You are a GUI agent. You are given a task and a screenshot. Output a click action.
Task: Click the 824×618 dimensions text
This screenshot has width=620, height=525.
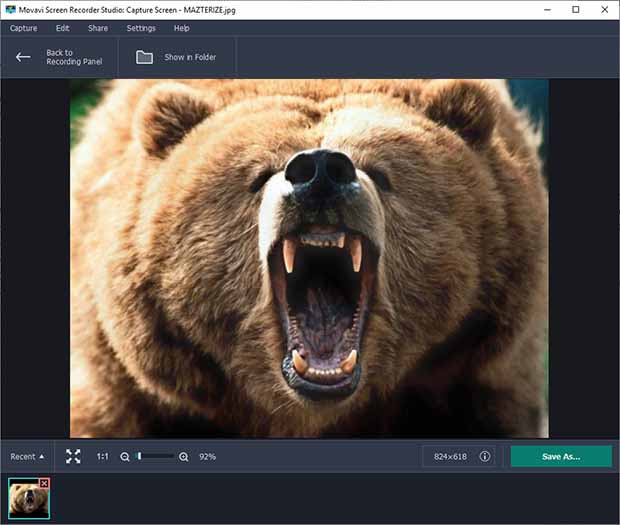click(450, 457)
